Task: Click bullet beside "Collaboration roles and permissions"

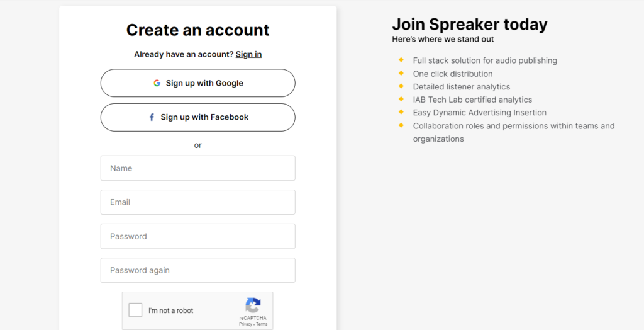Action: tap(401, 125)
